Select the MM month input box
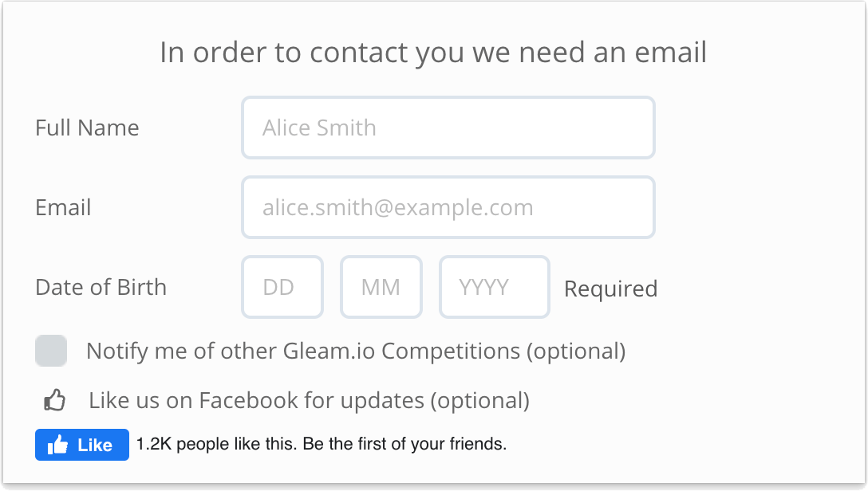The image size is (868, 491). pos(381,287)
